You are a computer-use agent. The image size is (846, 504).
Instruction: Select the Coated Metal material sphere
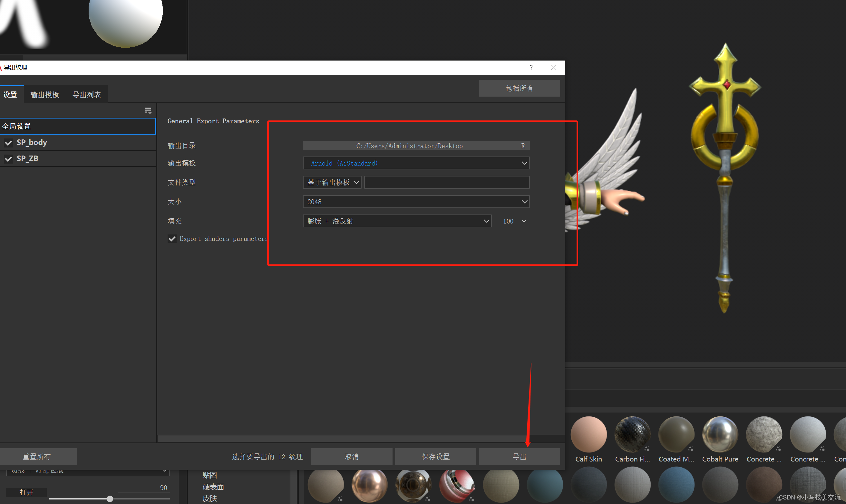[x=676, y=434]
